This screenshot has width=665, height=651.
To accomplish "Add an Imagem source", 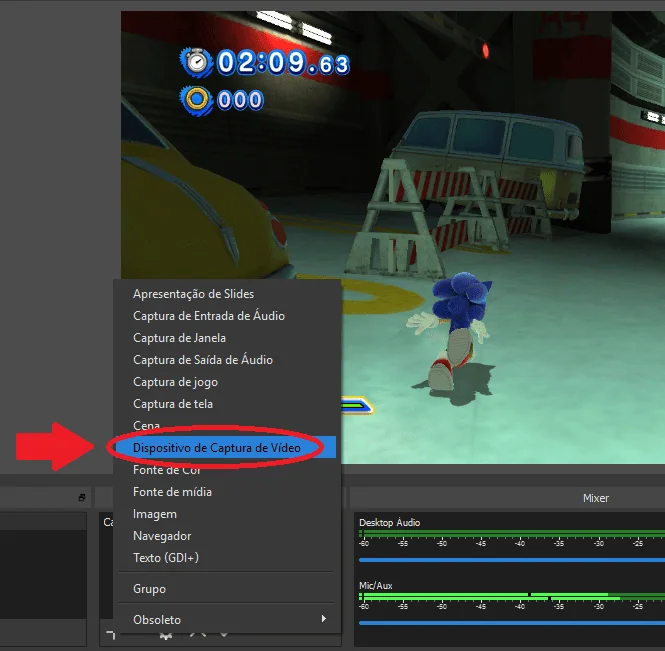I will click(227, 514).
